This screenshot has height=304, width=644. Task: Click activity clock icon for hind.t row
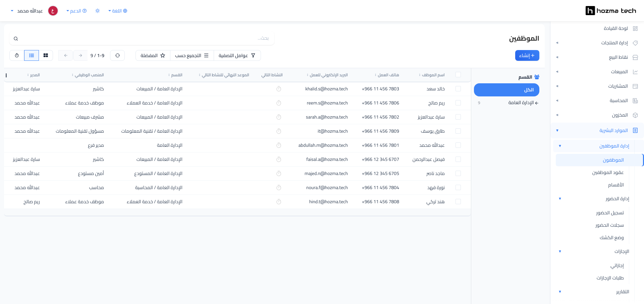279,202
